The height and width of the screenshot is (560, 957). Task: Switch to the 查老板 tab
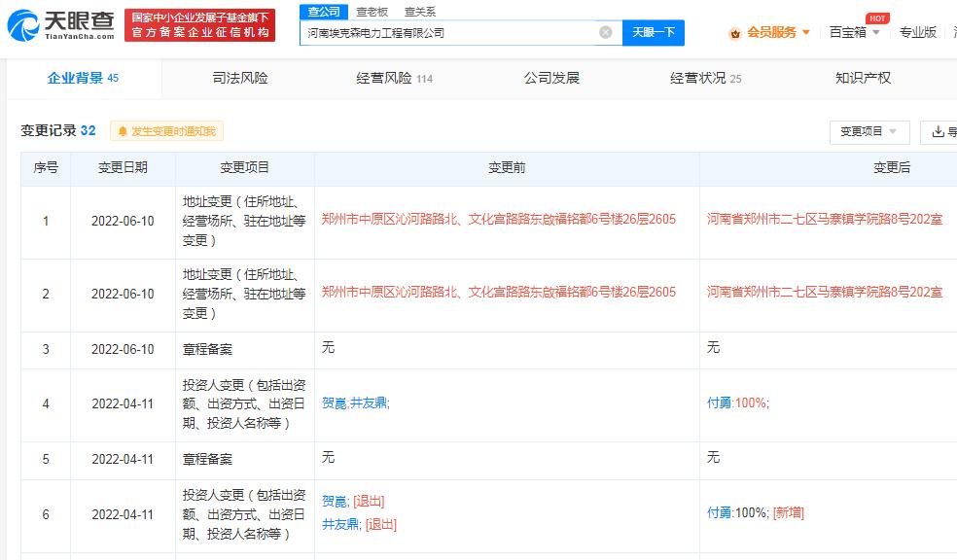click(370, 12)
